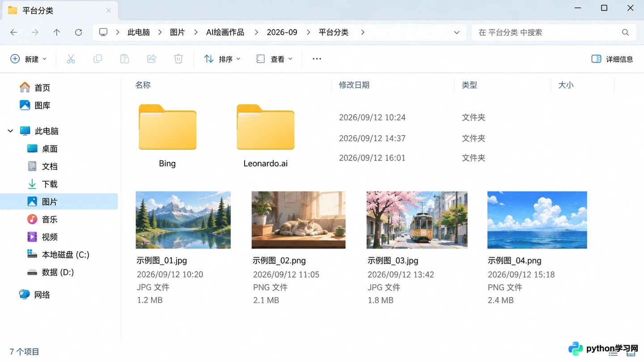The height and width of the screenshot is (362, 644).
Task: Go back with the left arrow
Action: point(14,32)
